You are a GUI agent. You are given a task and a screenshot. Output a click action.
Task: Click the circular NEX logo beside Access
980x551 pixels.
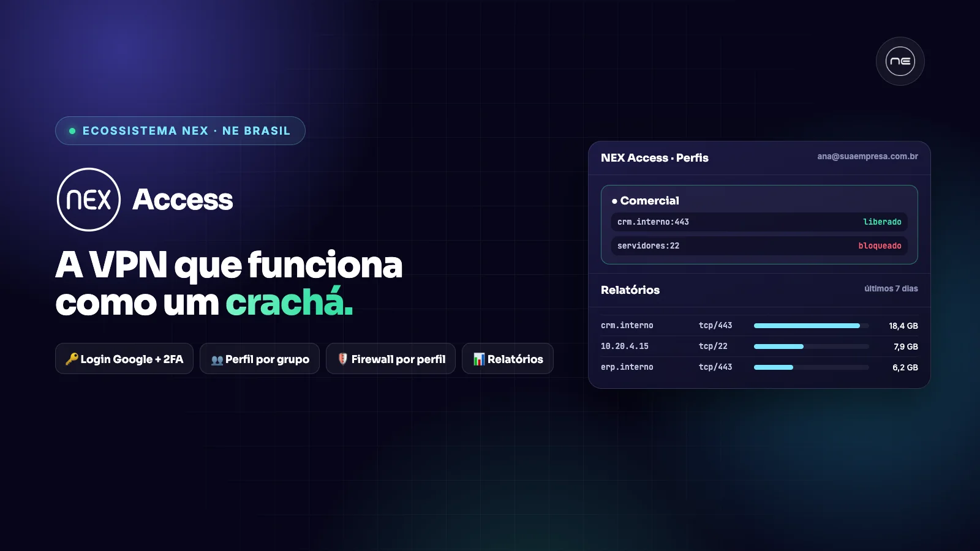pos(89,200)
